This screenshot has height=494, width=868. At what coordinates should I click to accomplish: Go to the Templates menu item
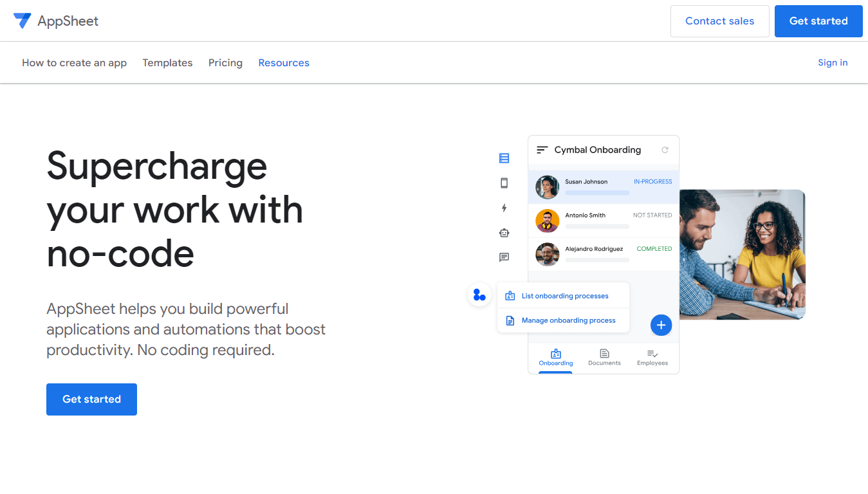pyautogui.click(x=167, y=62)
